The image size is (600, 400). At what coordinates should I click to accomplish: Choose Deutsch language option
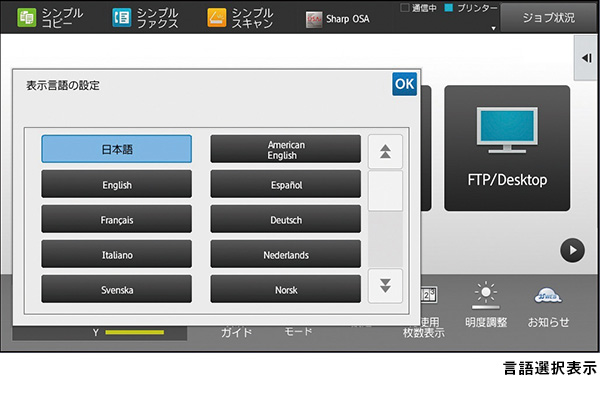pyautogui.click(x=285, y=220)
